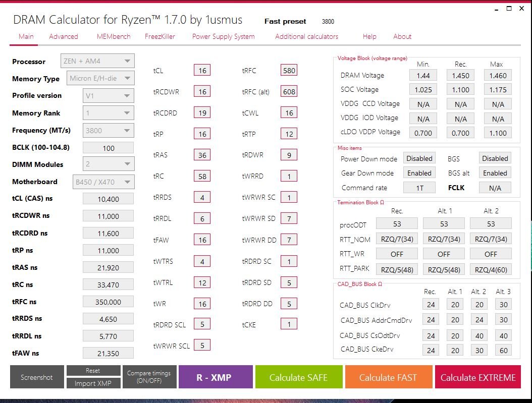Expand the Processor dropdown

97,61
